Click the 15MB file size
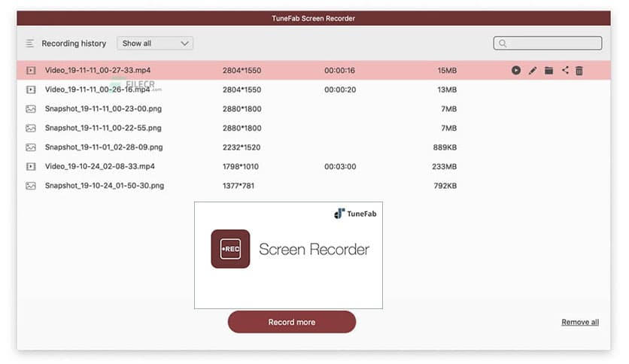The height and width of the screenshot is (364, 629). [x=447, y=71]
